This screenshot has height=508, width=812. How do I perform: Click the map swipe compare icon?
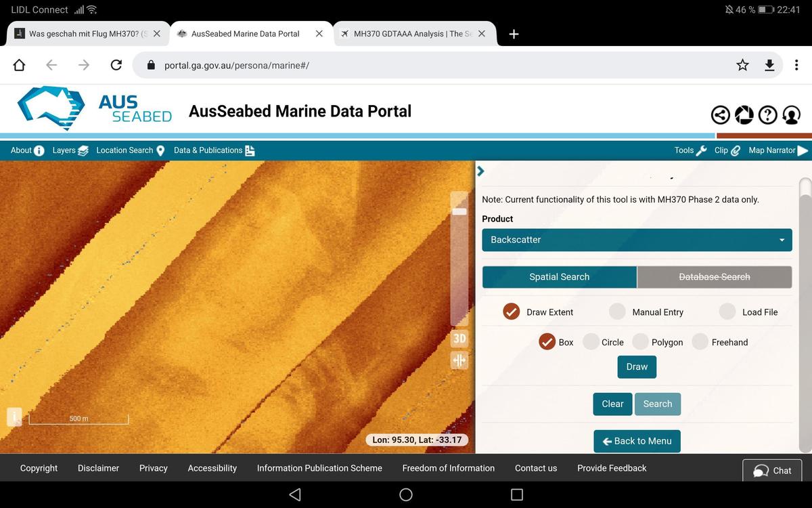pyautogui.click(x=459, y=360)
